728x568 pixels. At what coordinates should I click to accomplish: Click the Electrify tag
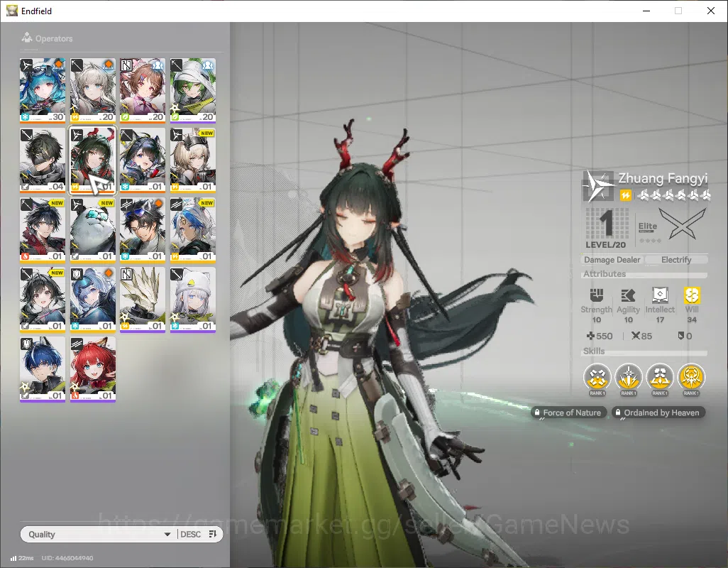coord(676,260)
